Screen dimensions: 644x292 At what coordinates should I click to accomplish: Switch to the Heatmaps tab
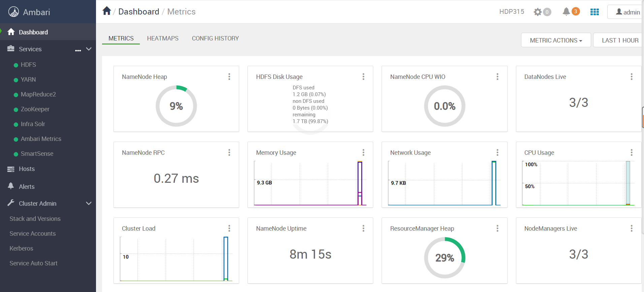point(163,38)
